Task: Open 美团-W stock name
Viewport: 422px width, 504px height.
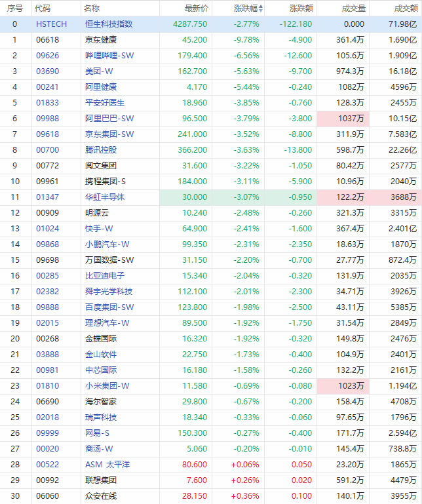Action: click(x=99, y=71)
